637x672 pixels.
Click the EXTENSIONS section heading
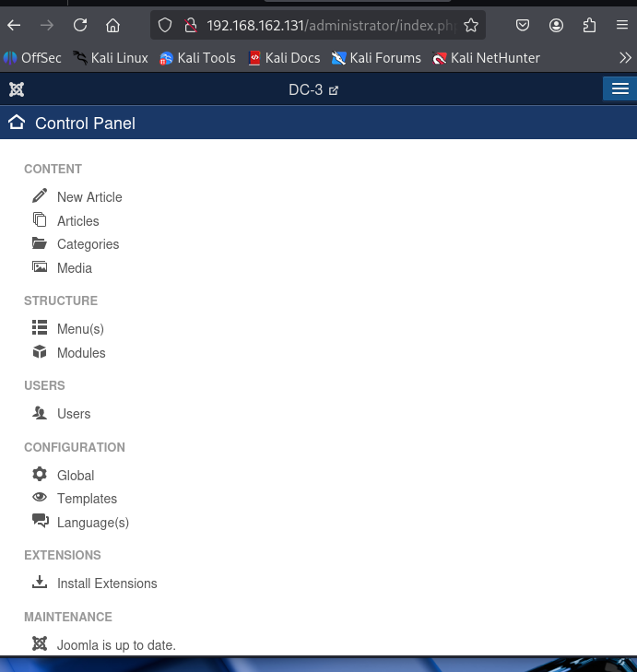coord(63,556)
